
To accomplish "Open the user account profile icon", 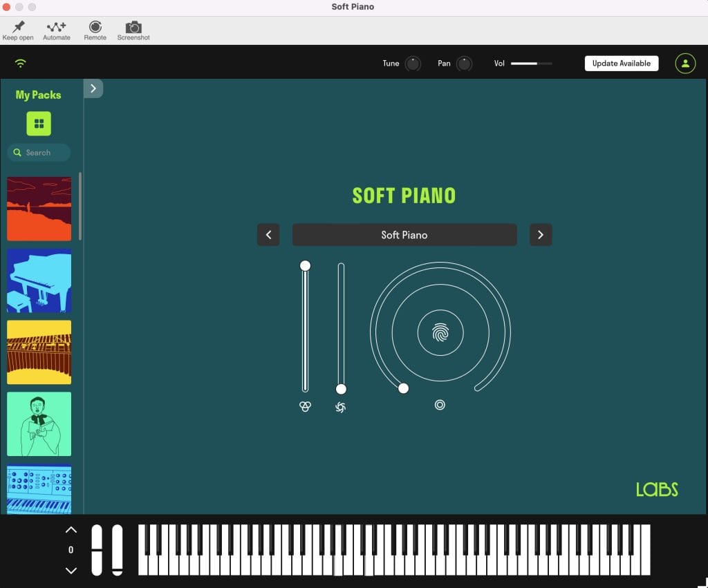I will coord(684,64).
